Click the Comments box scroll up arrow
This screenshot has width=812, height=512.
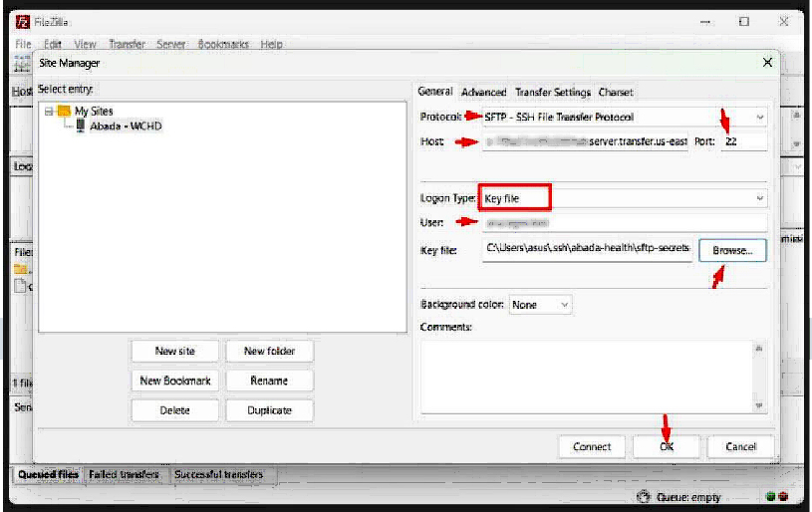[759, 349]
